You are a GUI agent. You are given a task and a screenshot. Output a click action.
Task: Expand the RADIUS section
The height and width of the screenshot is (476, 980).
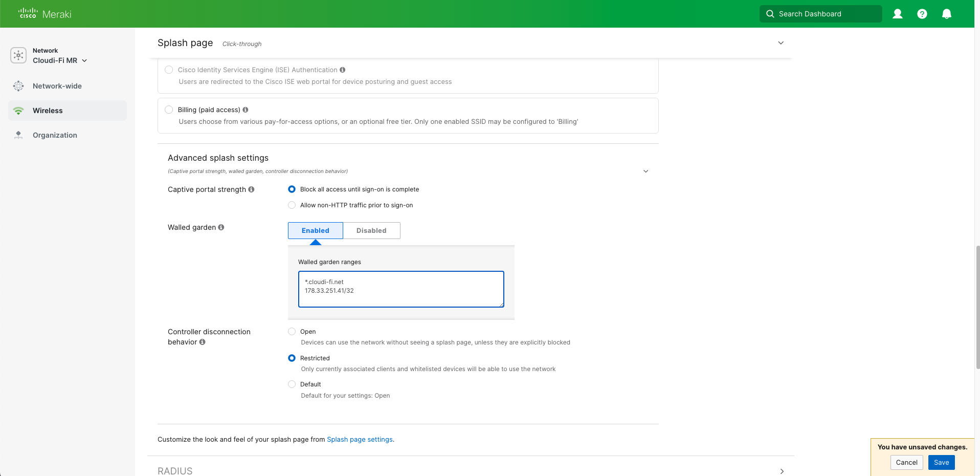point(782,471)
